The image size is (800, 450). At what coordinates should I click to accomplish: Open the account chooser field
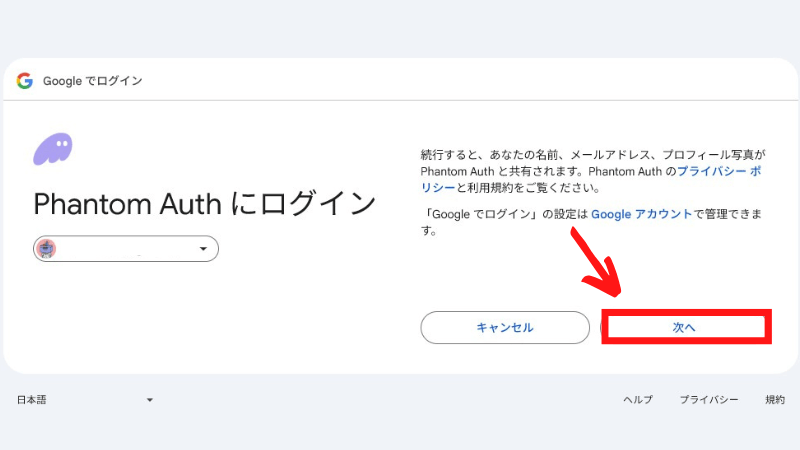point(126,248)
